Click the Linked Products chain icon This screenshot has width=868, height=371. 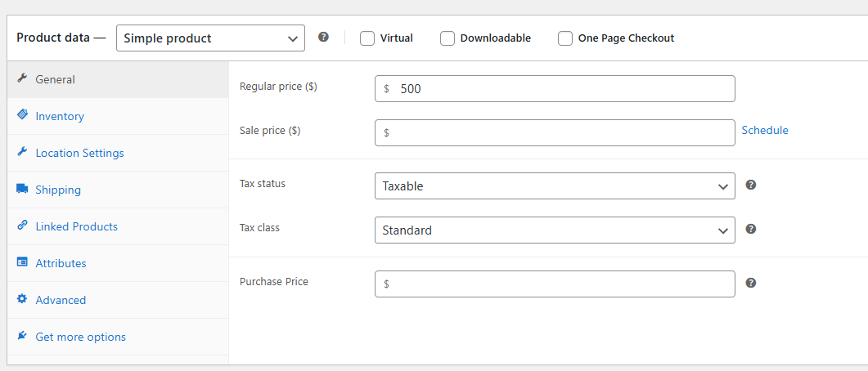click(22, 226)
